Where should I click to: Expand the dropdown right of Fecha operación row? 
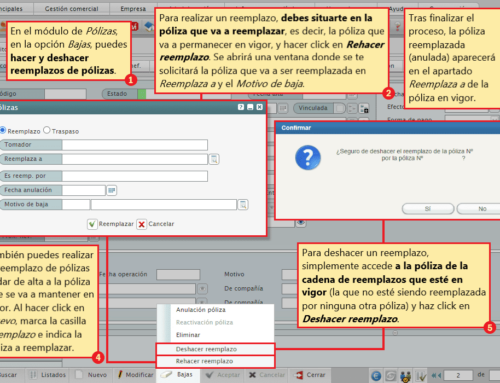(202, 288)
